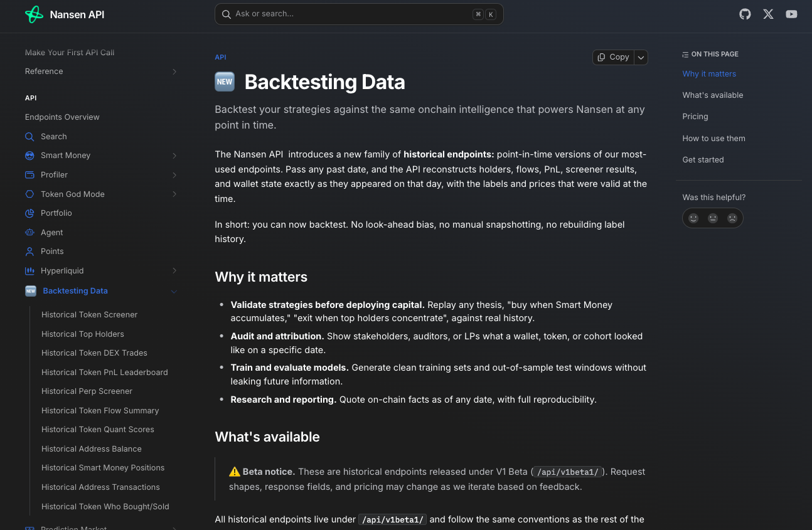Viewport: 812px width, 530px height.
Task: Select Historical Token Flow Summary
Action: point(100,411)
